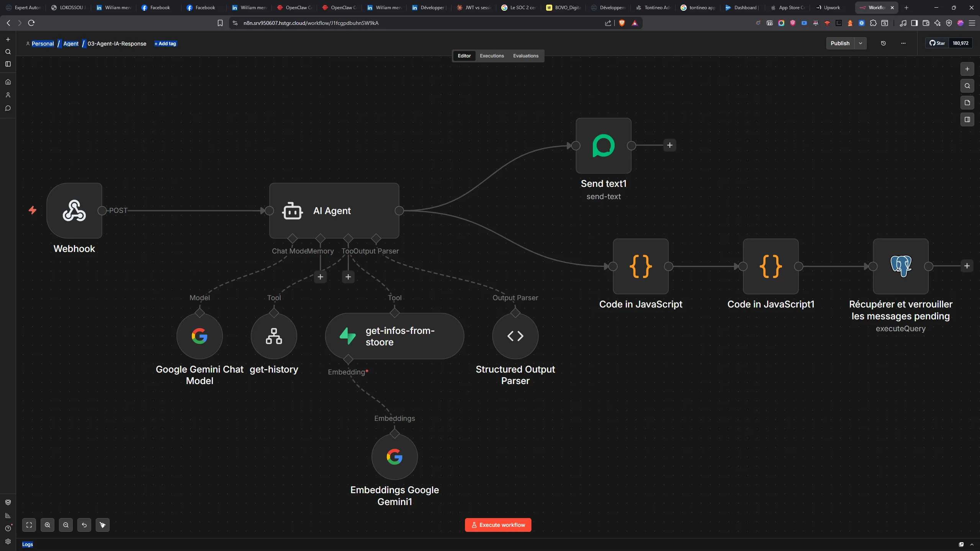Expand the Logs panel chevron
The image size is (980, 551).
coord(972,544)
